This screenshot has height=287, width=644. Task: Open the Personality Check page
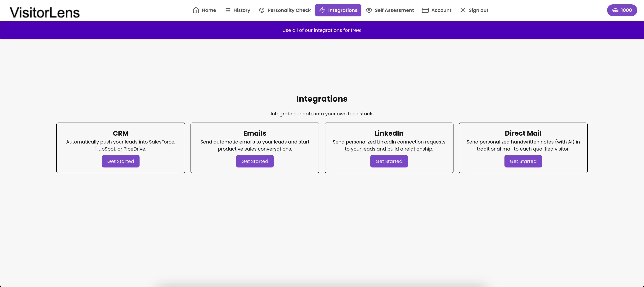289,10
